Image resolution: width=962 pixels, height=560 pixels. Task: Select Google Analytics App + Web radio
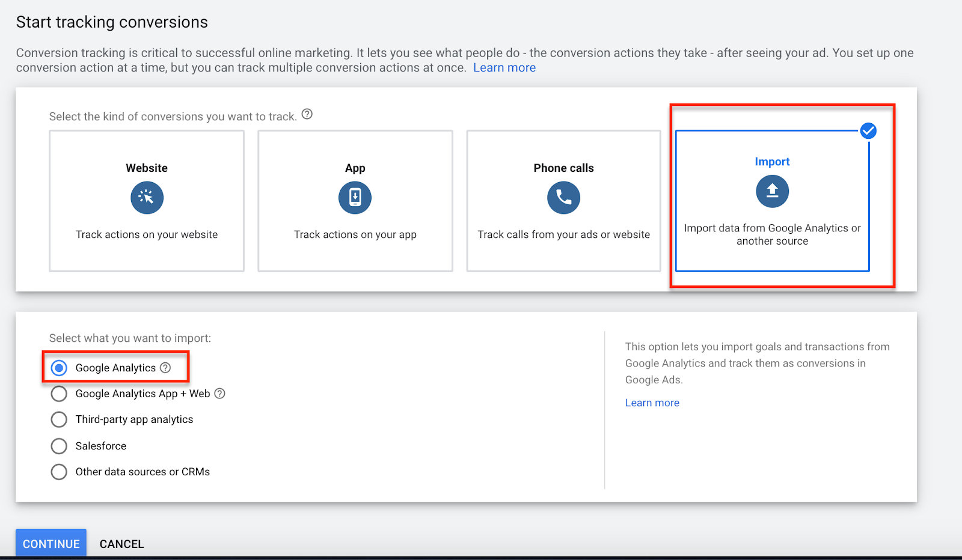[x=59, y=394]
